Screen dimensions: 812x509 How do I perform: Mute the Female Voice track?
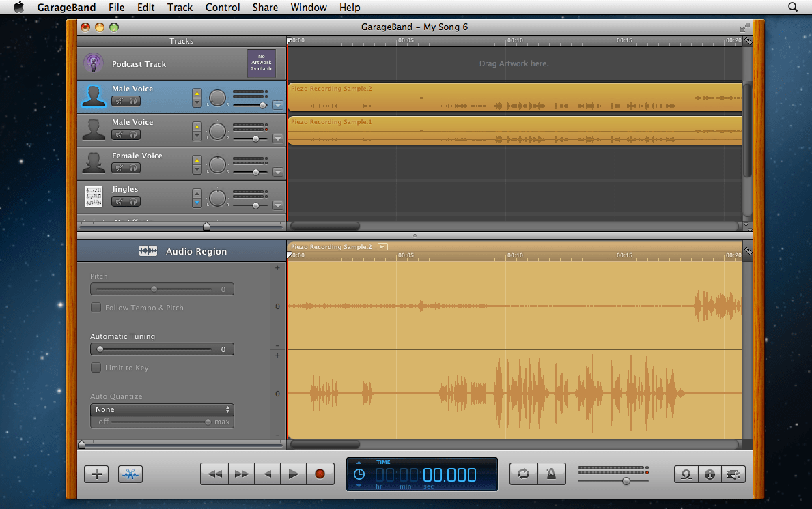[x=119, y=168]
